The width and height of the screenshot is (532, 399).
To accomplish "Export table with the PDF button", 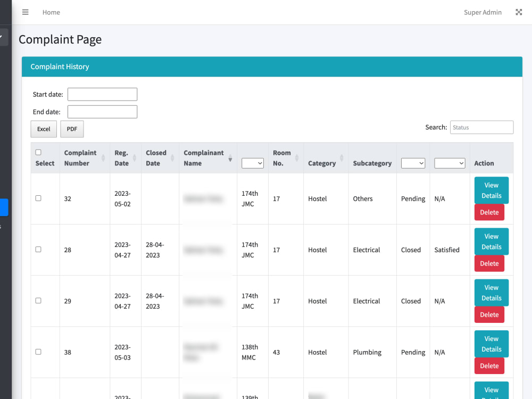I will [72, 129].
